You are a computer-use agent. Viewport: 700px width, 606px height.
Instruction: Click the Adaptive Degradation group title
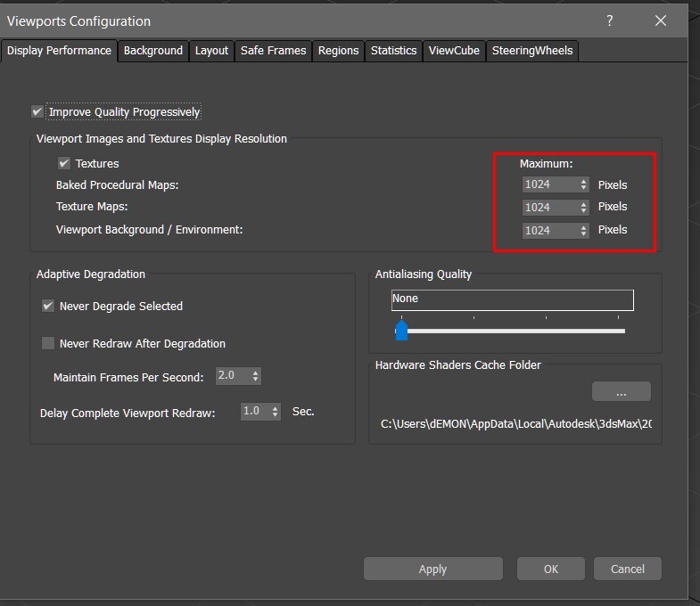(91, 274)
